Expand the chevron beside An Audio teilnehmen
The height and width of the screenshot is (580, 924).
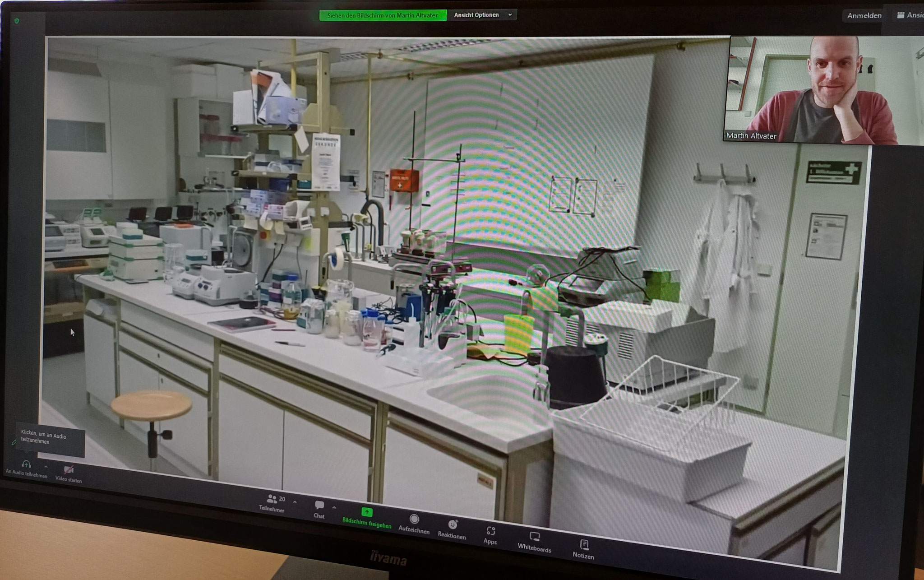(x=46, y=467)
